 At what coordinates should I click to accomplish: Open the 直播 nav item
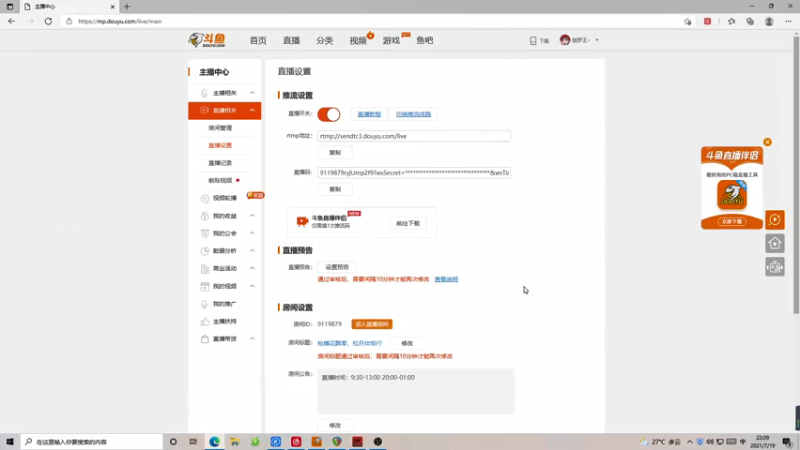coord(291,40)
